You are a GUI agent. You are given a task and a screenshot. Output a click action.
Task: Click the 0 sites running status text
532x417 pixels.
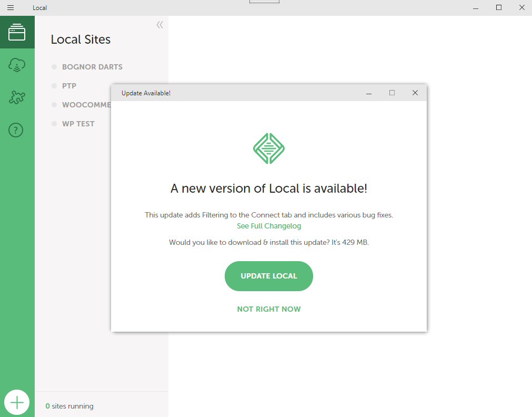[x=69, y=406]
